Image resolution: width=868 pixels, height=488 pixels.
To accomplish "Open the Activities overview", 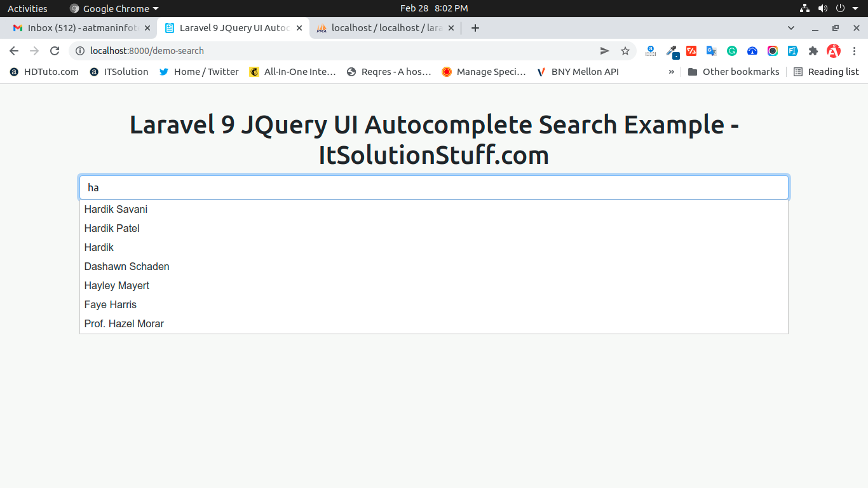I will pyautogui.click(x=27, y=8).
